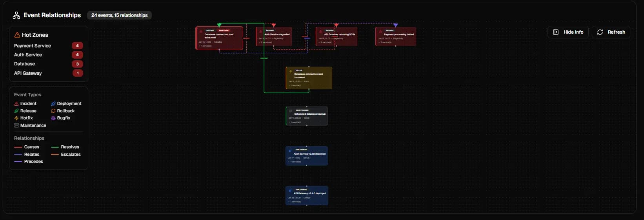
Task: Click the Hot Zones warning triangle icon
Action: 17,35
